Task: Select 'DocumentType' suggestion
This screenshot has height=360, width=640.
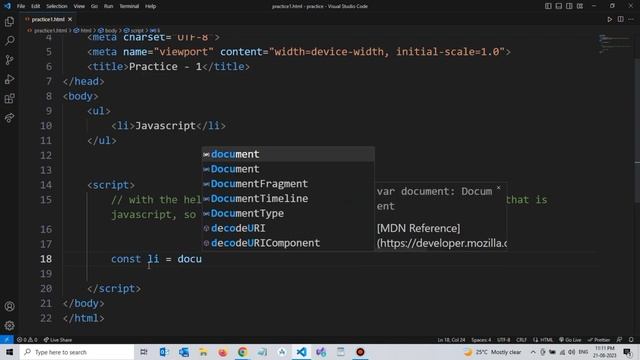Action: tap(288, 213)
